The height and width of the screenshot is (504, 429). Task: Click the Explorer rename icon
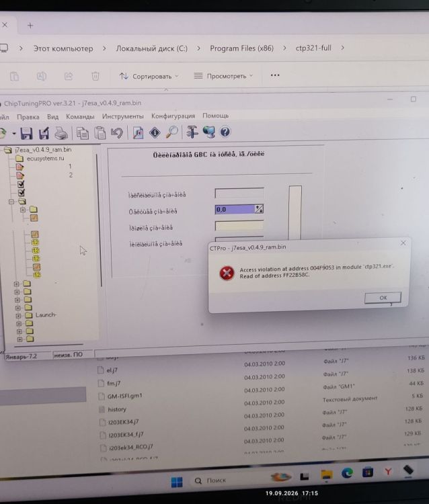tap(41, 76)
